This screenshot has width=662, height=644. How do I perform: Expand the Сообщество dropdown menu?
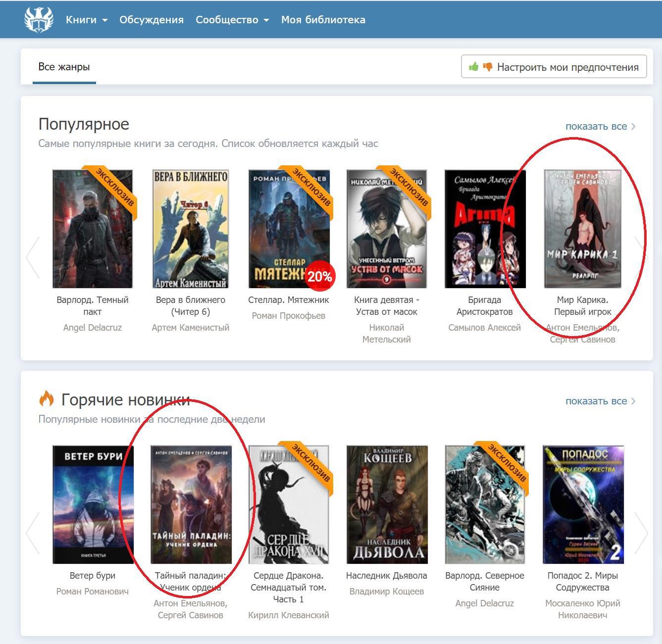pyautogui.click(x=232, y=20)
